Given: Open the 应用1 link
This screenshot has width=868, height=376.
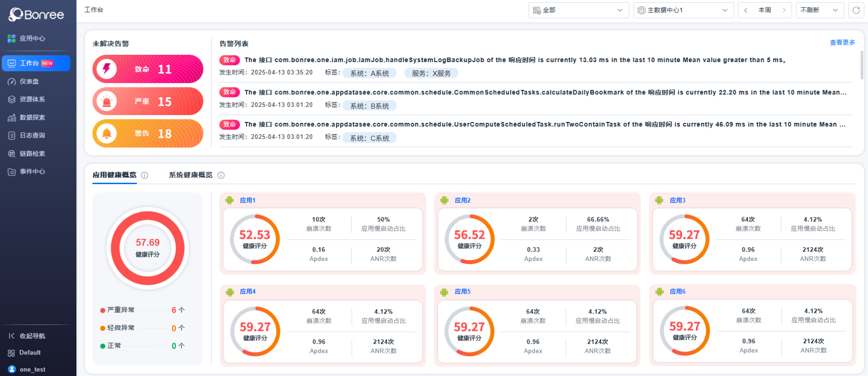Looking at the screenshot, I should point(247,200).
